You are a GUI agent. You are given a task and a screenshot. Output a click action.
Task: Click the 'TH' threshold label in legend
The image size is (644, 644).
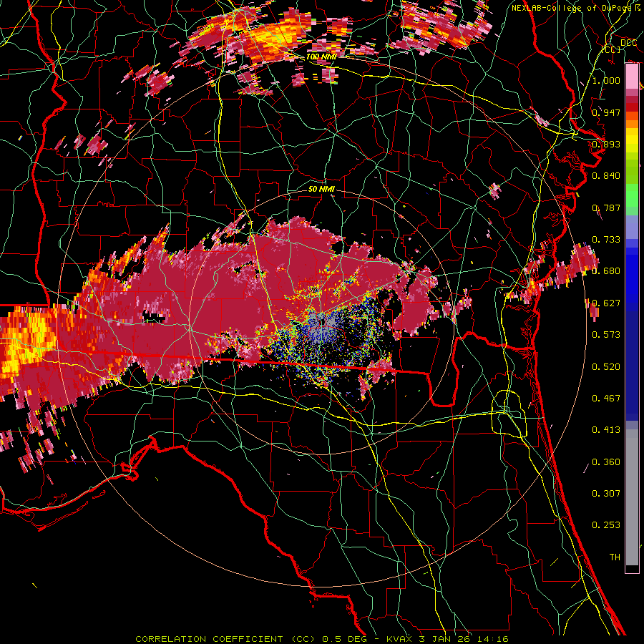click(615, 557)
